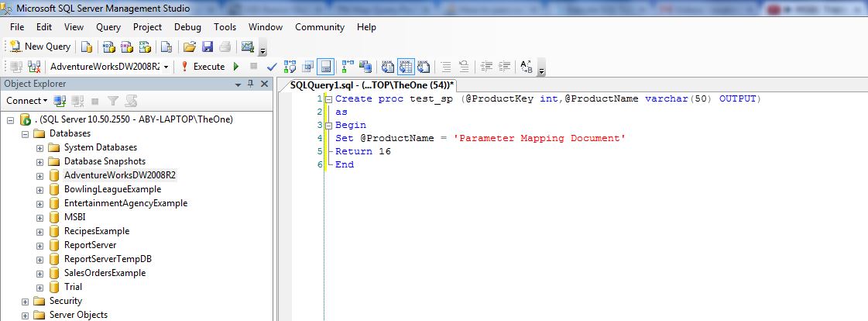This screenshot has width=868, height=321.
Task: Expand the MSBI database node
Action: tap(39, 217)
